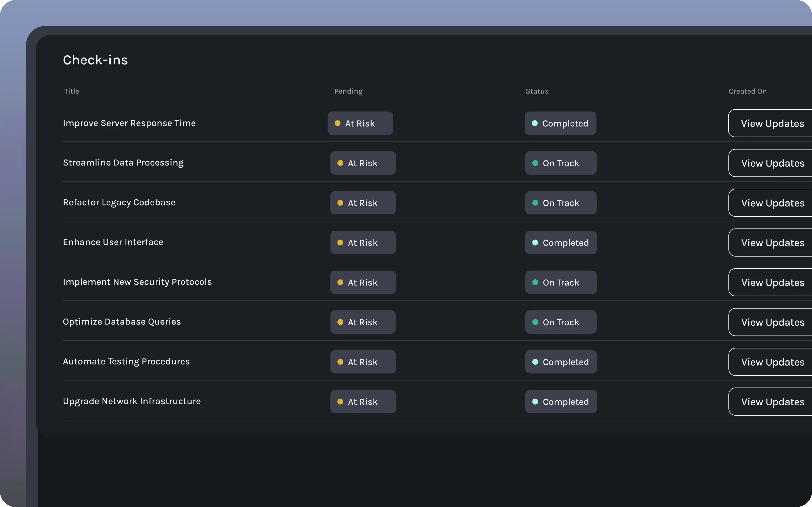The height and width of the screenshot is (507, 812).
Task: Click the Status column header
Action: tap(537, 91)
